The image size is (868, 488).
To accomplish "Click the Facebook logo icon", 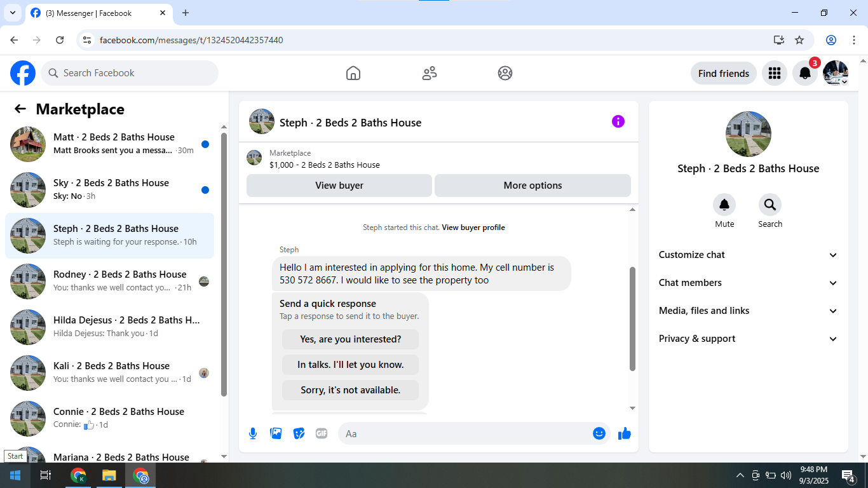I will click(x=23, y=73).
